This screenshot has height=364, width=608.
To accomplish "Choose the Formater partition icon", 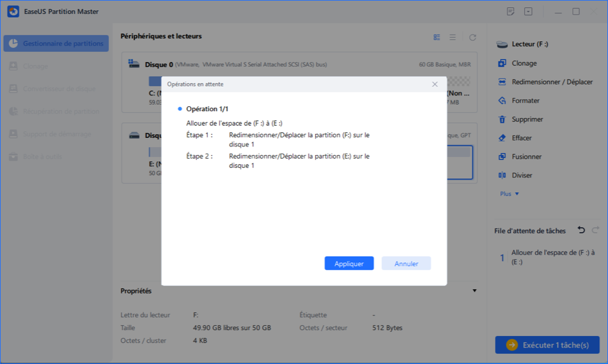I will (x=502, y=101).
